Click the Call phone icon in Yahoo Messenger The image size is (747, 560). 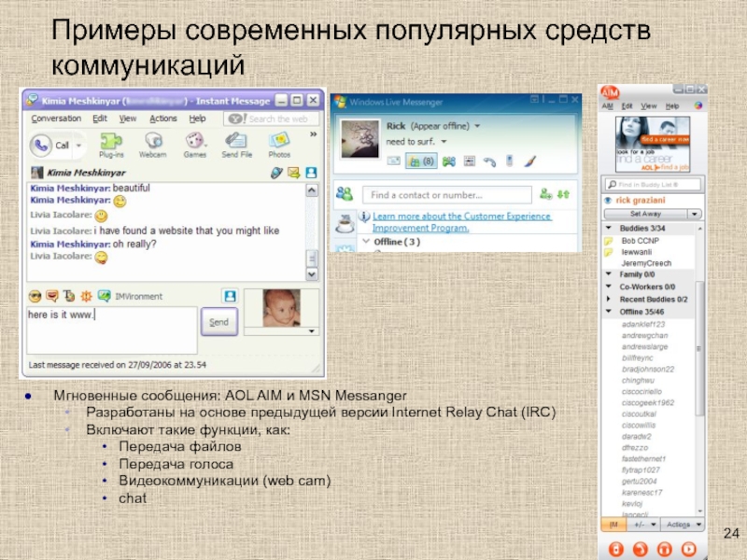(x=41, y=146)
